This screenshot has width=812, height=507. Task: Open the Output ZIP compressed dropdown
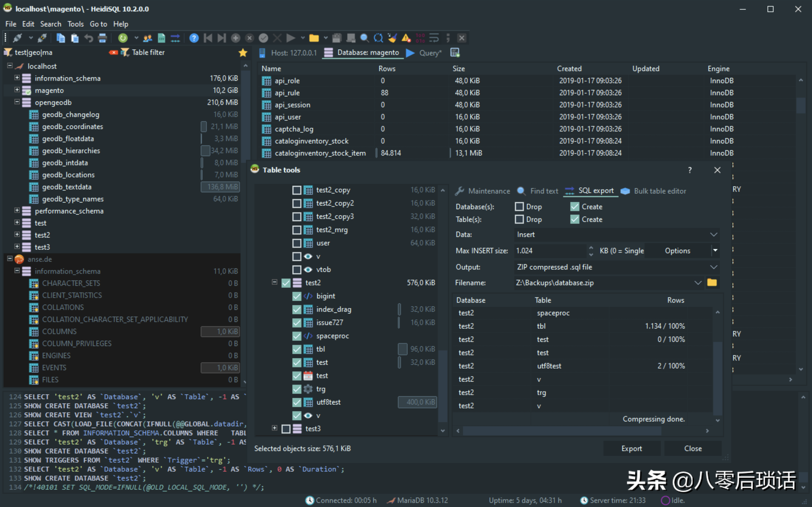click(x=714, y=267)
